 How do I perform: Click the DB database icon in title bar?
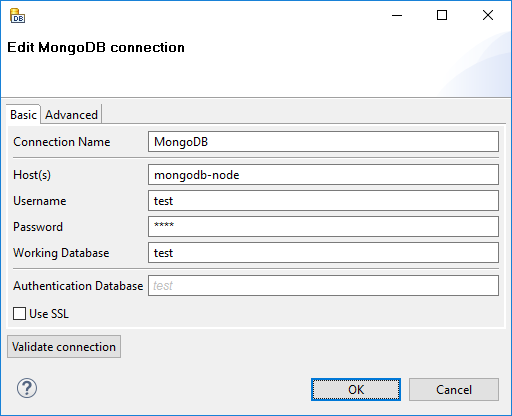click(17, 16)
